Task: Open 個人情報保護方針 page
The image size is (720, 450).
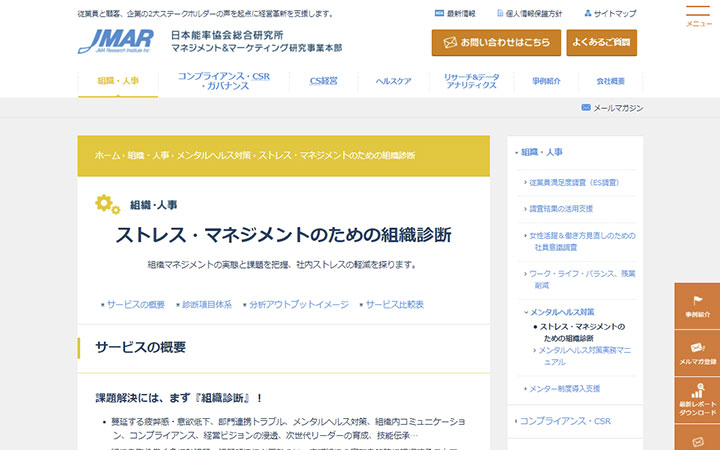Action: point(529,14)
